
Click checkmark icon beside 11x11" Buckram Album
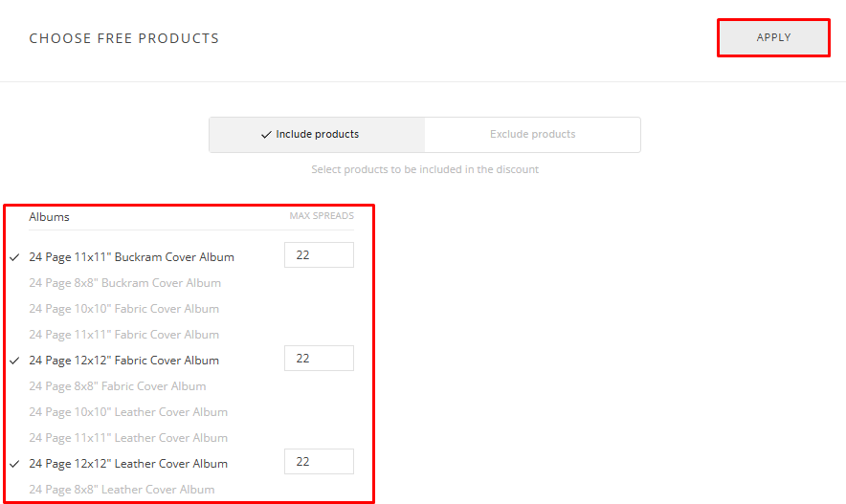pyautogui.click(x=15, y=257)
